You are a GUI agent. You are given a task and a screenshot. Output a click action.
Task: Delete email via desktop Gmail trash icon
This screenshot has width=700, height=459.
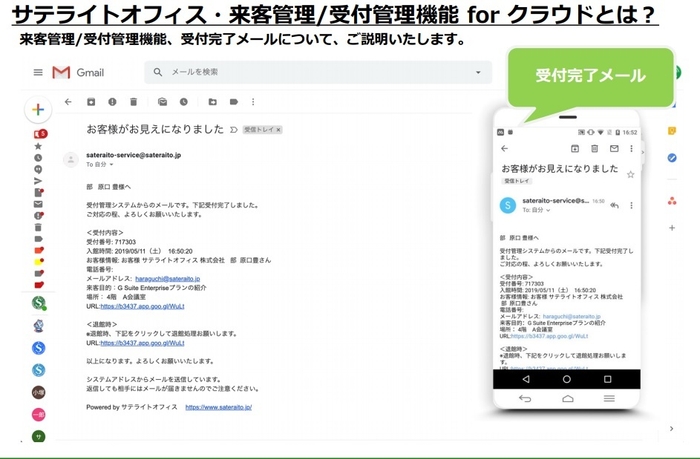133,102
